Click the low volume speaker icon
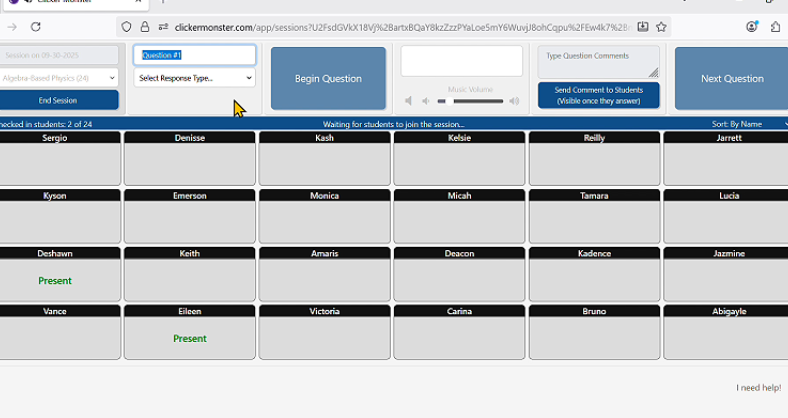 [x=426, y=101]
